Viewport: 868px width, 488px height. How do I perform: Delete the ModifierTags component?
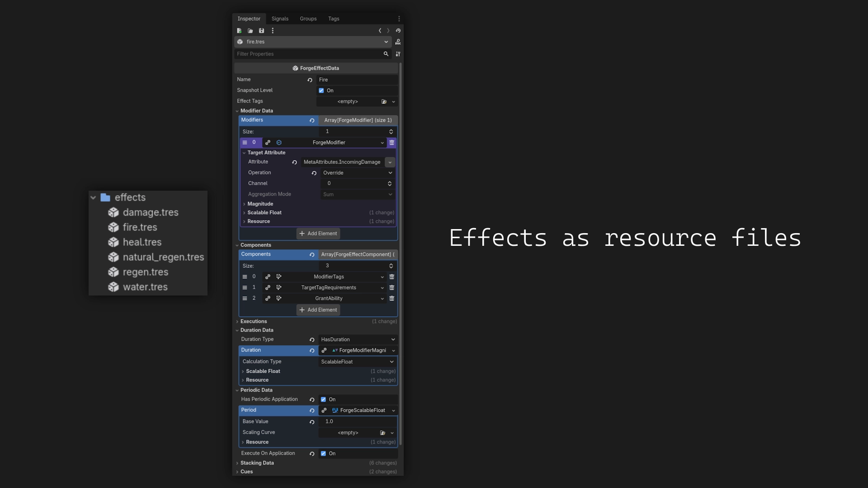point(392,277)
